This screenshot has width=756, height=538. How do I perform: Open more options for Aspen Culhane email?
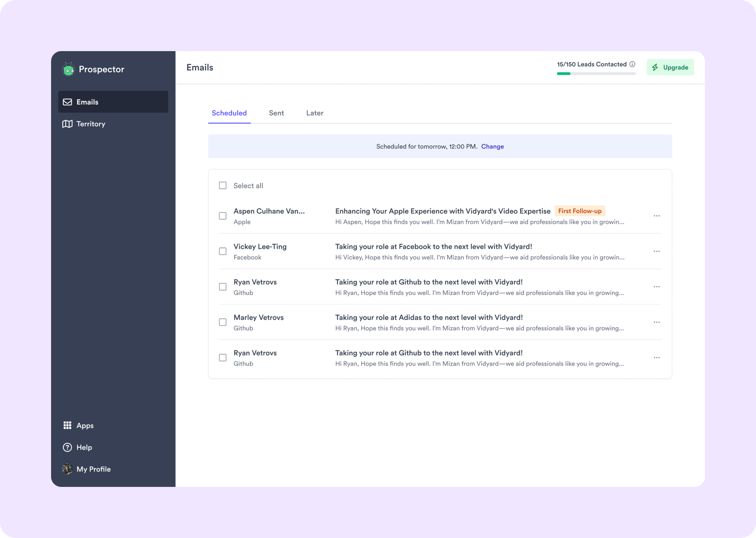(657, 216)
